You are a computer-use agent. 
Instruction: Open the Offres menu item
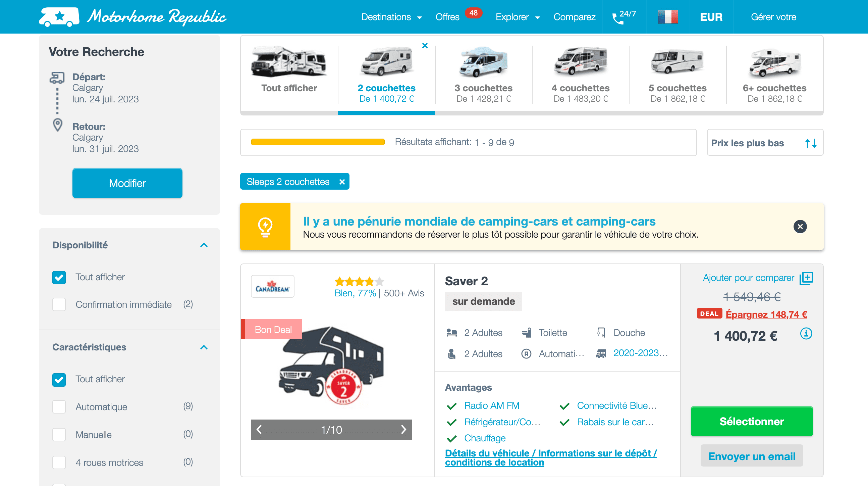(447, 17)
